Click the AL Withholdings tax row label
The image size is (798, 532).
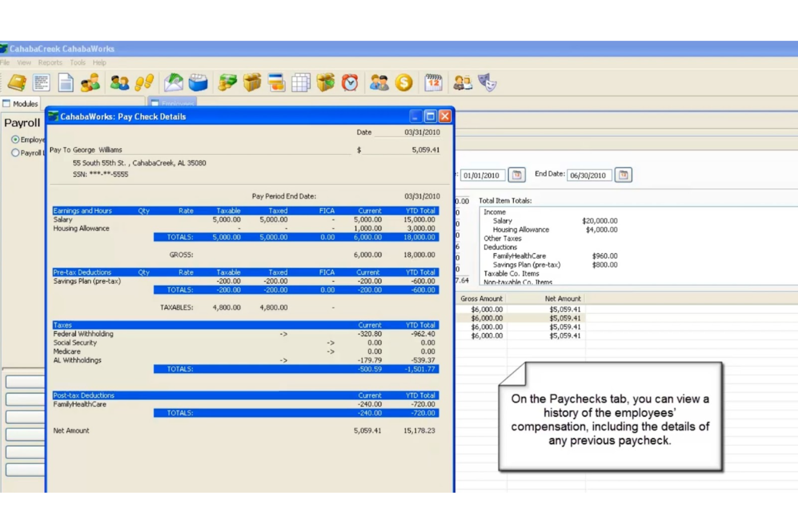[77, 360]
